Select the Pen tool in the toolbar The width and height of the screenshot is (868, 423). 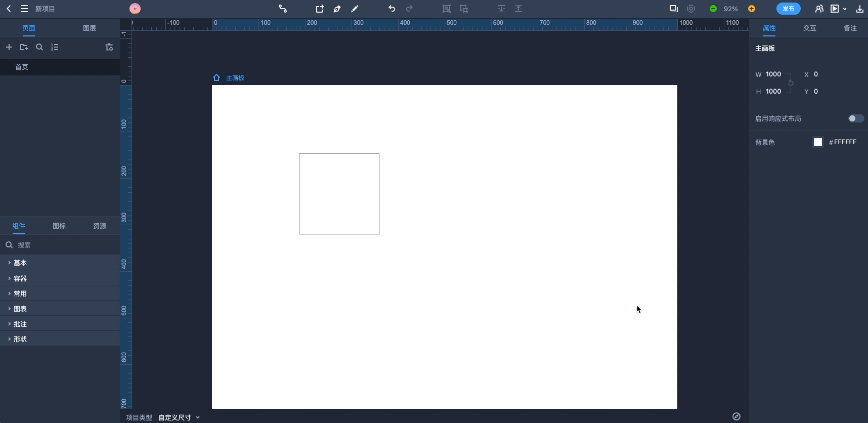coord(337,9)
